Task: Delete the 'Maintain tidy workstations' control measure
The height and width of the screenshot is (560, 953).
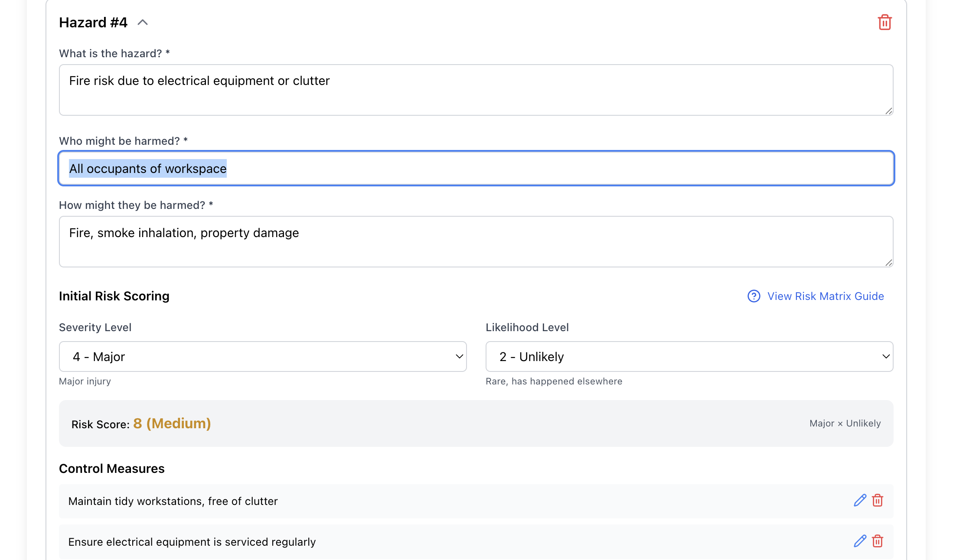Action: pos(878,501)
